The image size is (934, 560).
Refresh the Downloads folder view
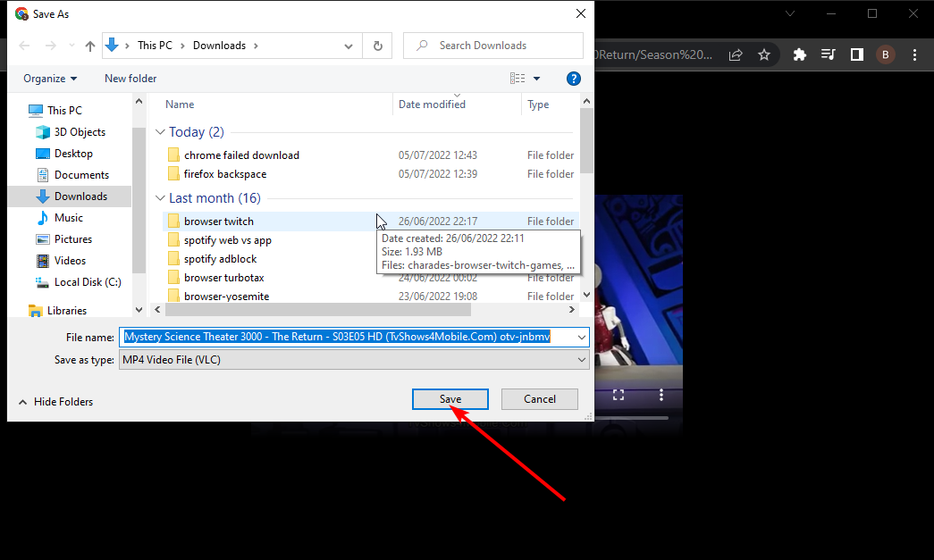pyautogui.click(x=378, y=46)
